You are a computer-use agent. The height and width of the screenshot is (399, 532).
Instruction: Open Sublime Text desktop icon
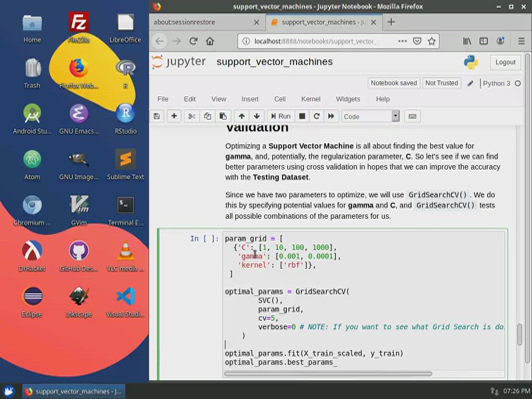[x=126, y=165]
